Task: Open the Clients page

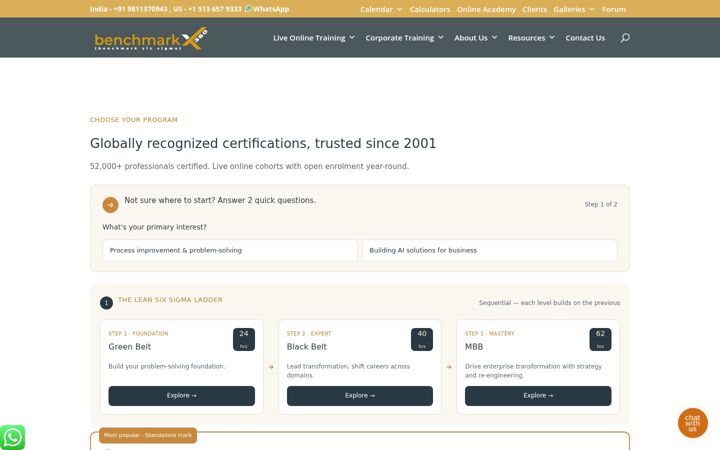Action: [534, 9]
